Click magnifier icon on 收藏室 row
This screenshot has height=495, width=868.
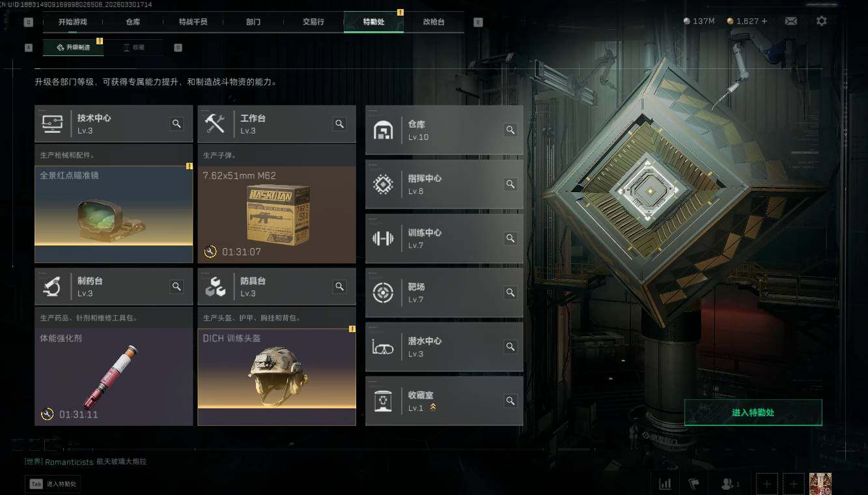511,401
